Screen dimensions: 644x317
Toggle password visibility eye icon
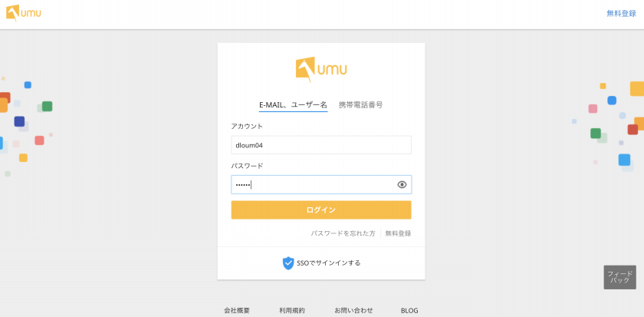402,185
